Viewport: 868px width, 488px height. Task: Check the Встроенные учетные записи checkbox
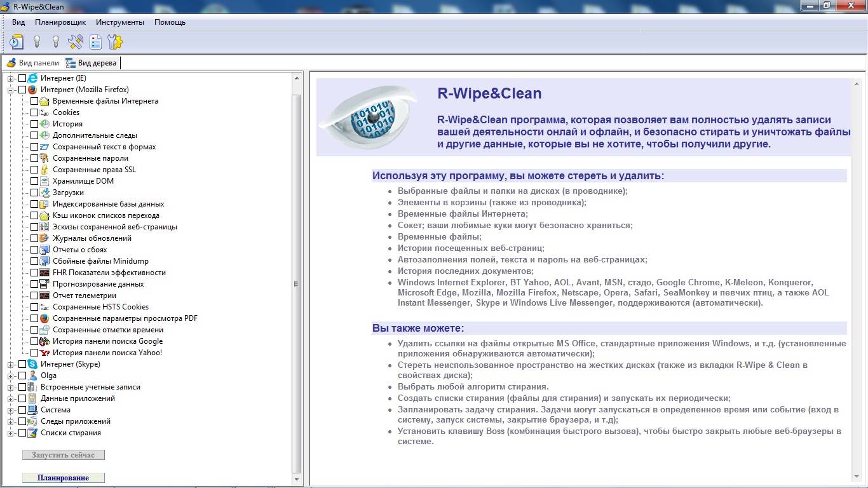[x=22, y=387]
